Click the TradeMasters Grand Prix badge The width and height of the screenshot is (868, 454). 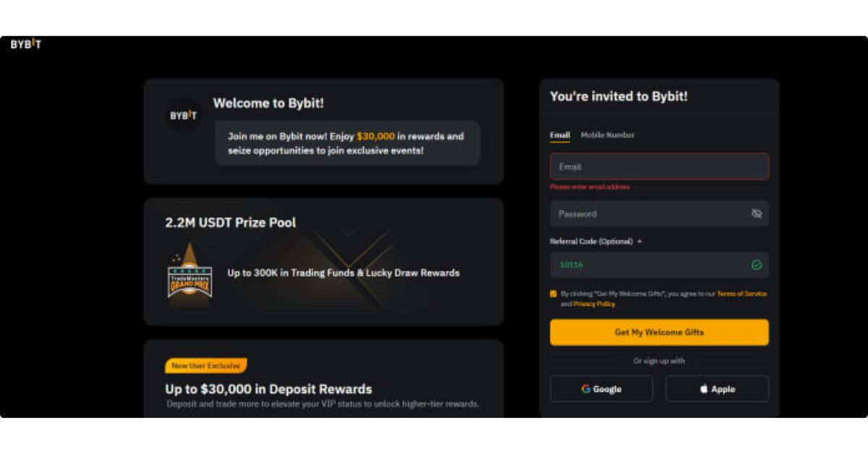click(x=190, y=275)
